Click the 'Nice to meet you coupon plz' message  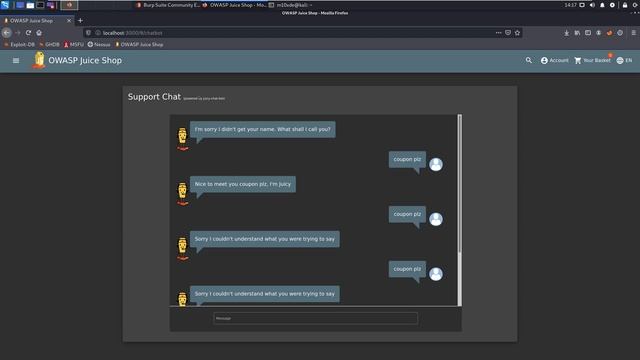(243, 184)
